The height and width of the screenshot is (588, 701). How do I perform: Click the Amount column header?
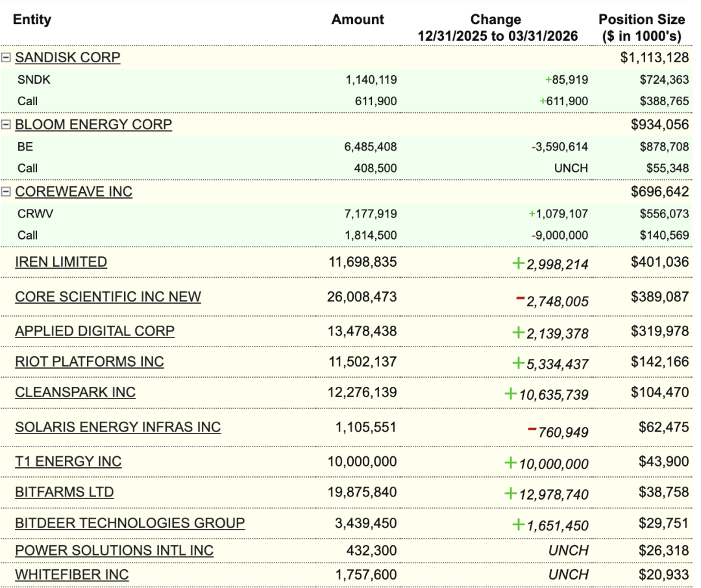[x=358, y=19]
